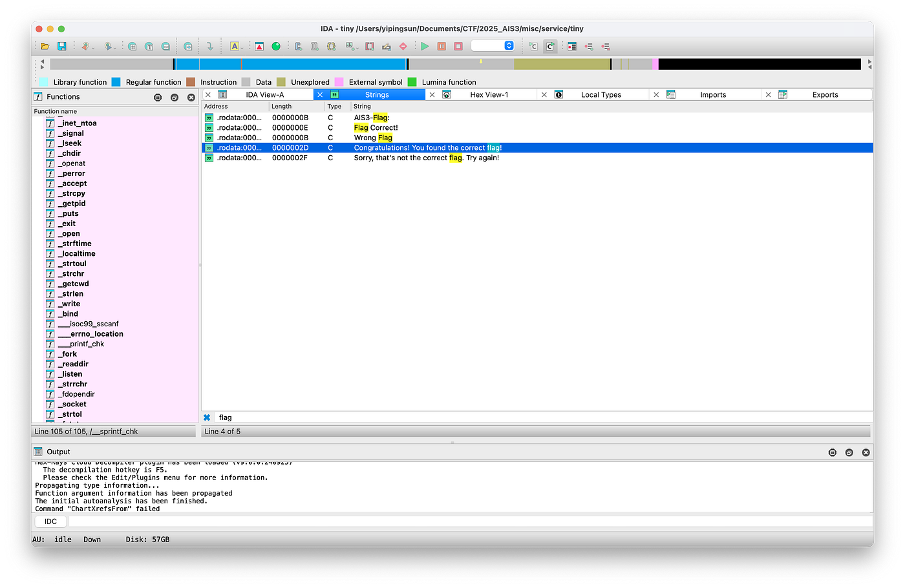Viewport: 905px width, 588px height.
Task: Select the 'Sorry, that's not the correct flag' row
Action: pos(537,158)
